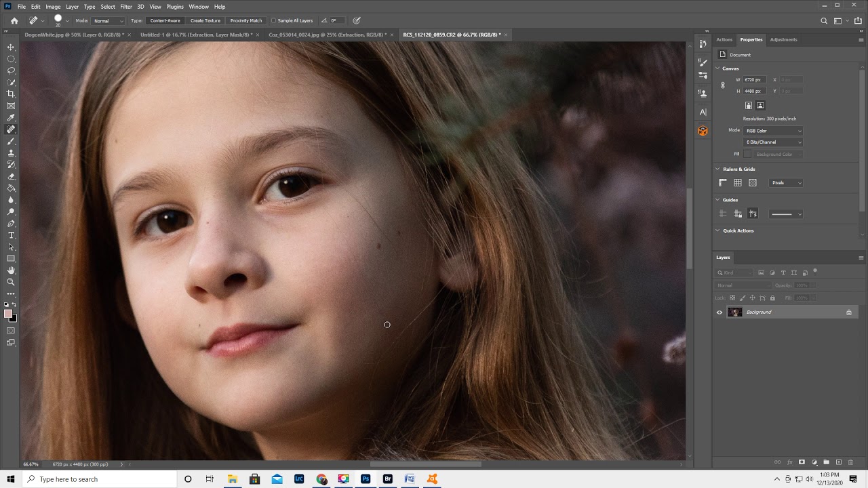Open the RGB Color mode dropdown
Image resolution: width=868 pixels, height=488 pixels.
coord(774,131)
